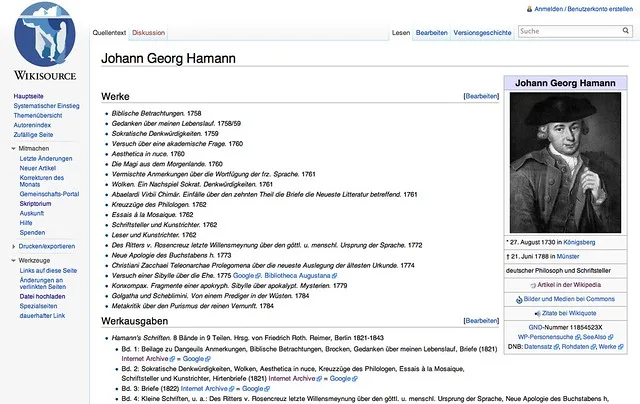Edit the Werkausgaben section via Bearbeiten

click(x=481, y=320)
